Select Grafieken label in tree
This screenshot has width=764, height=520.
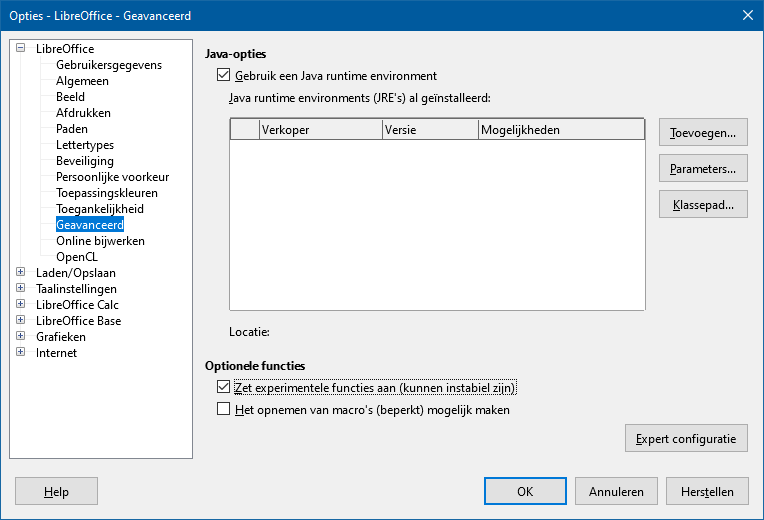60,337
